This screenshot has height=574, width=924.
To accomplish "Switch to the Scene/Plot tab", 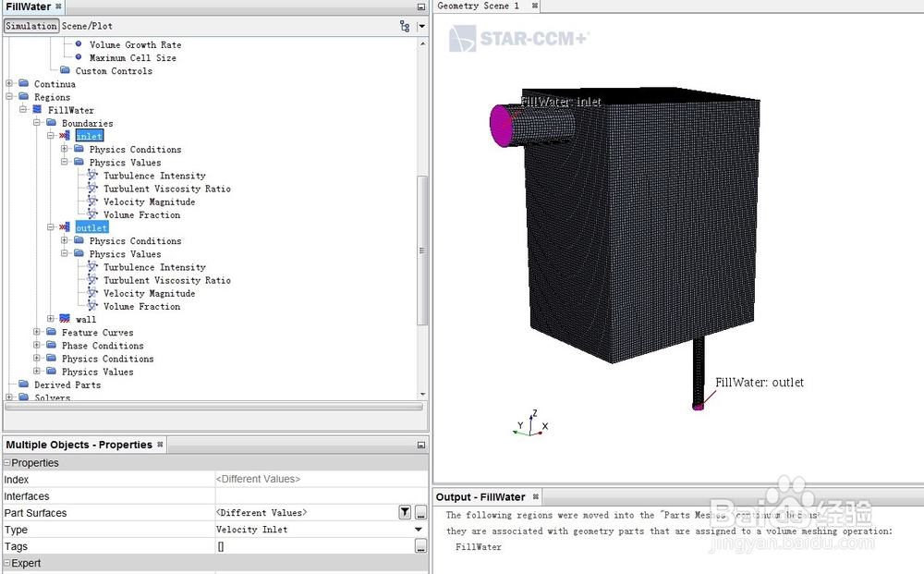I will (x=87, y=26).
